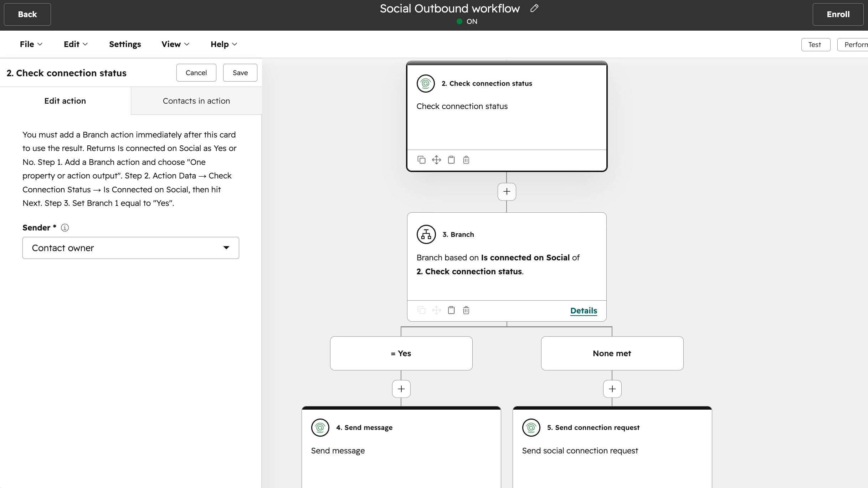Switch to Contacts in action tab

(196, 101)
